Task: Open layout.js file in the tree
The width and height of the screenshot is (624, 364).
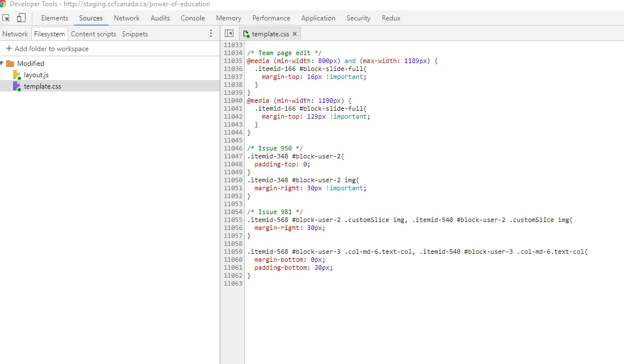Action: [36, 75]
